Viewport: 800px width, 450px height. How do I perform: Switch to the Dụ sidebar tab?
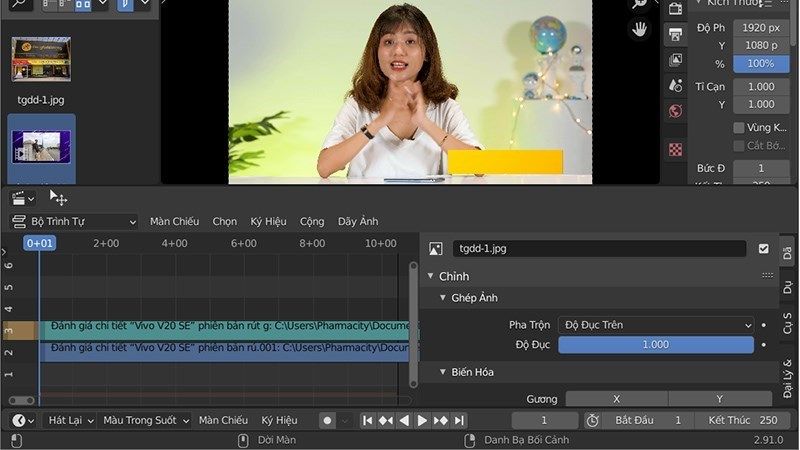pos(788,287)
